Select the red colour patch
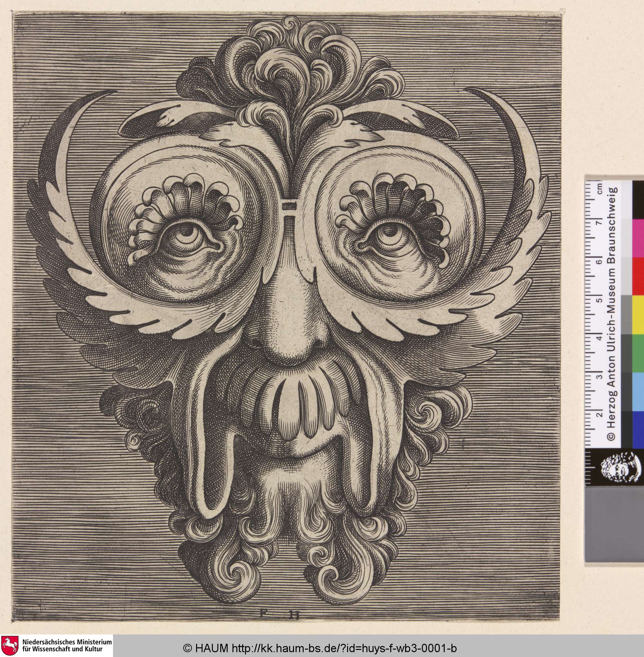 pyautogui.click(x=638, y=276)
